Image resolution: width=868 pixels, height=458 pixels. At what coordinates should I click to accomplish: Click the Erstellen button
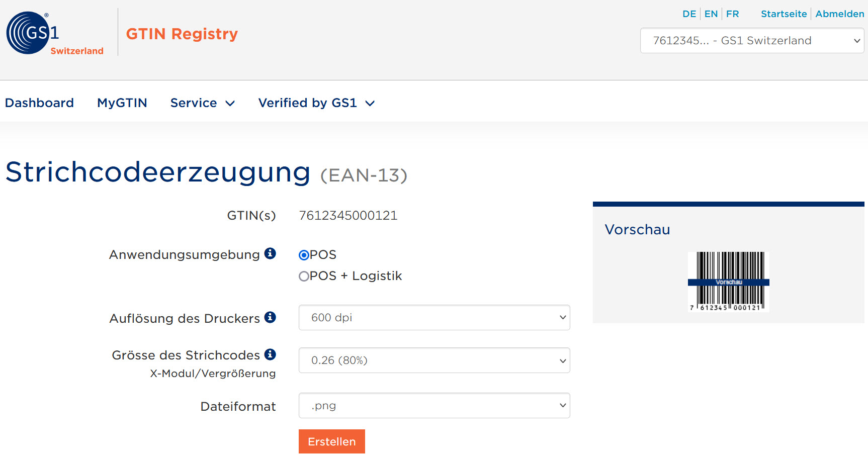tap(331, 441)
